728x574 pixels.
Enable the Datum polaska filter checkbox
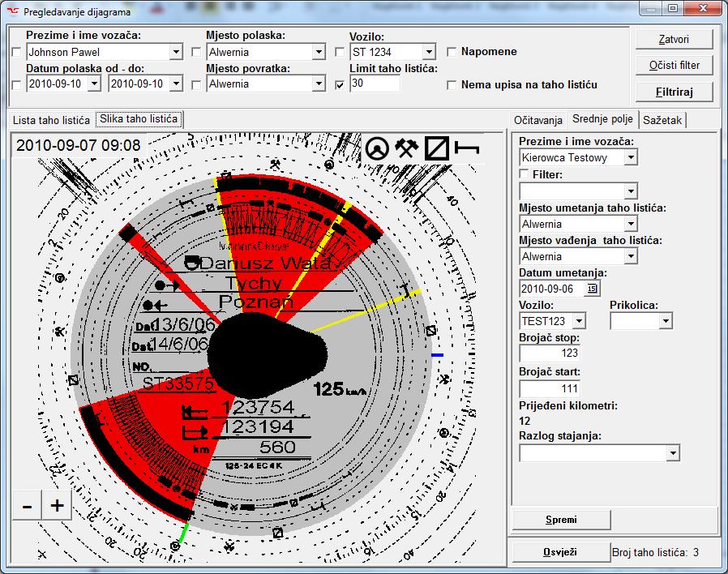(16, 84)
